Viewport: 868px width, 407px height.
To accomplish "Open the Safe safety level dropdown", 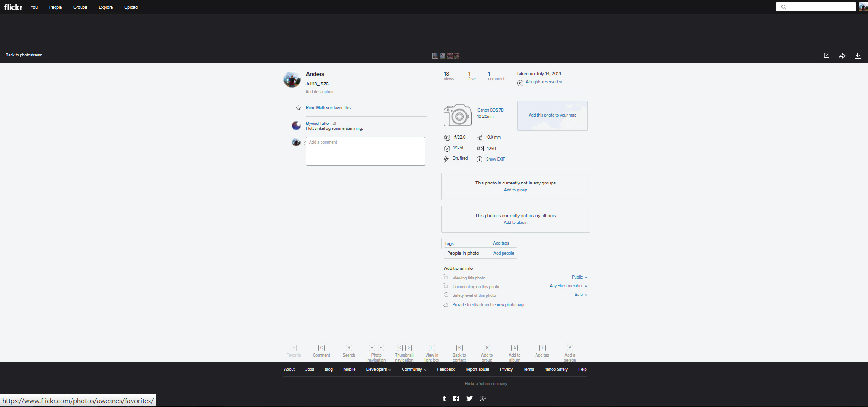I will coord(581,295).
